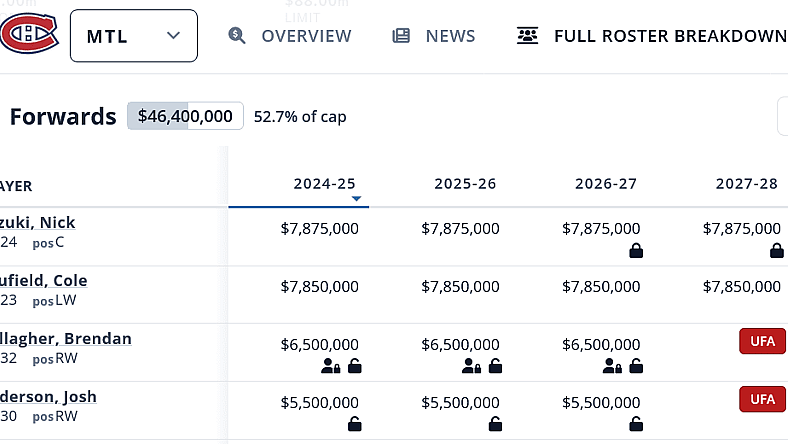Click the people icon beside Full Roster Breakdown
Image resolution: width=788 pixels, height=444 pixels.
[527, 36]
